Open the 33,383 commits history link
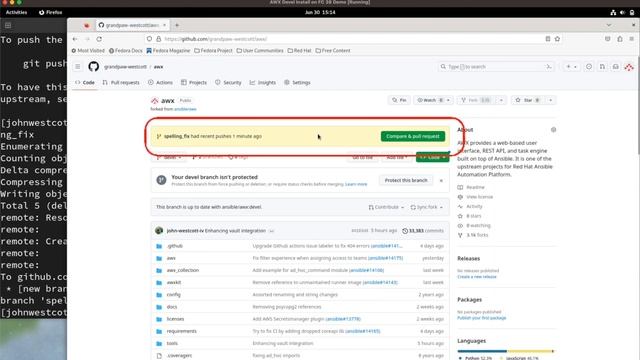Viewport: 640px width, 360px height. (423, 231)
